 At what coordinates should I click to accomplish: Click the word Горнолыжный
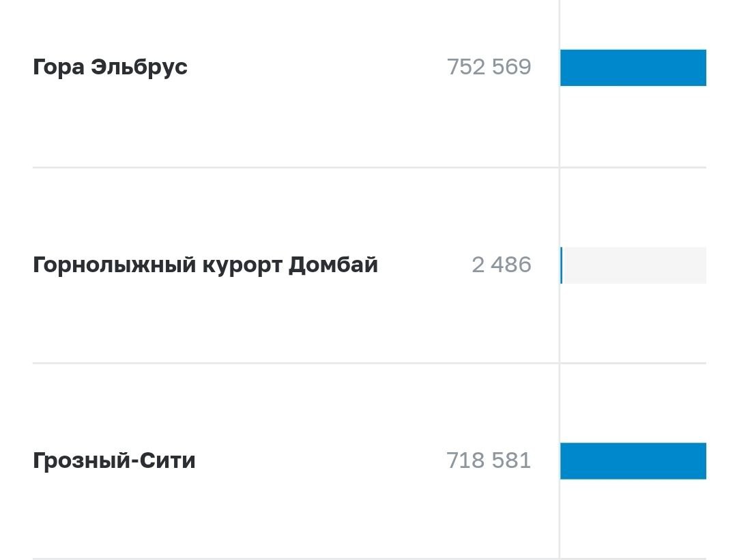[114, 265]
